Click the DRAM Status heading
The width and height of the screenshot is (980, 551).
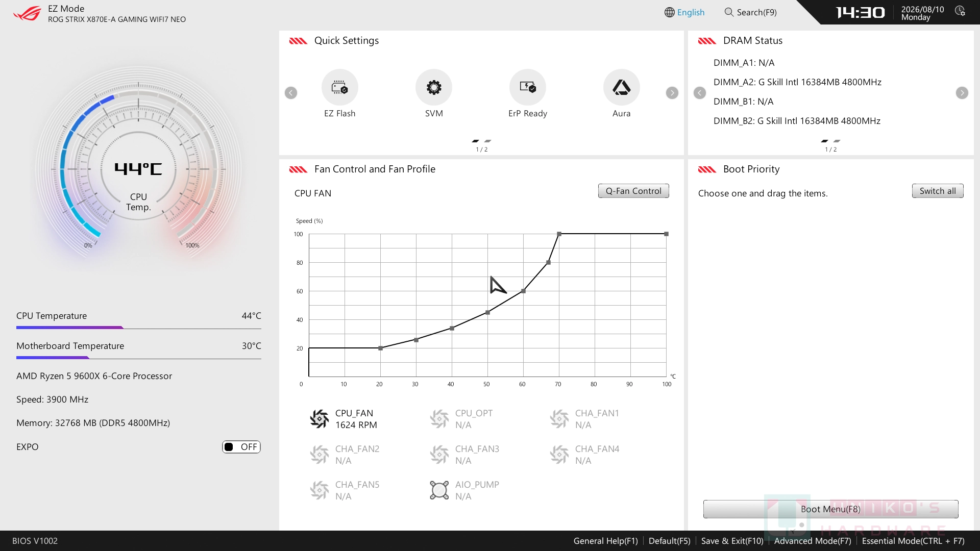752,41
